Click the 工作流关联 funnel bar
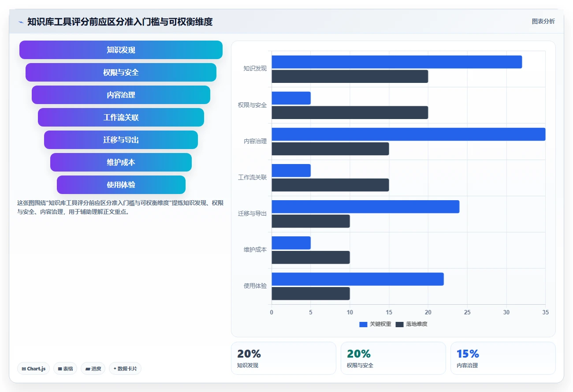 (121, 117)
